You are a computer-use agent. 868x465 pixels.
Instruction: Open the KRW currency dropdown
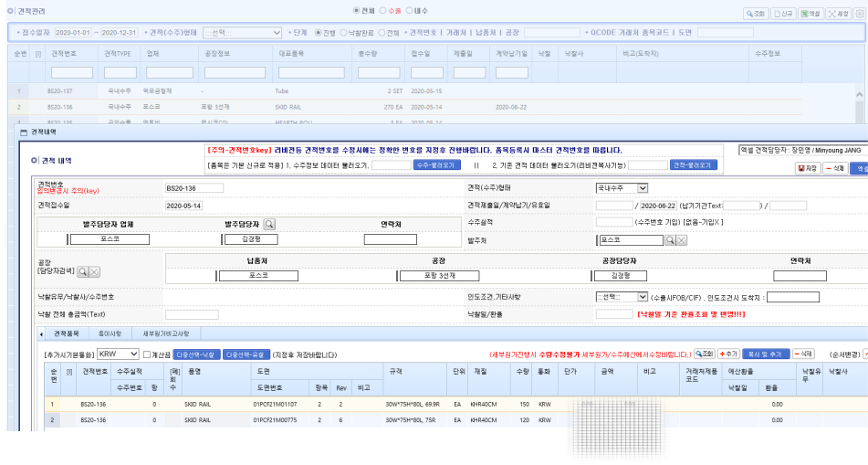pyautogui.click(x=118, y=354)
